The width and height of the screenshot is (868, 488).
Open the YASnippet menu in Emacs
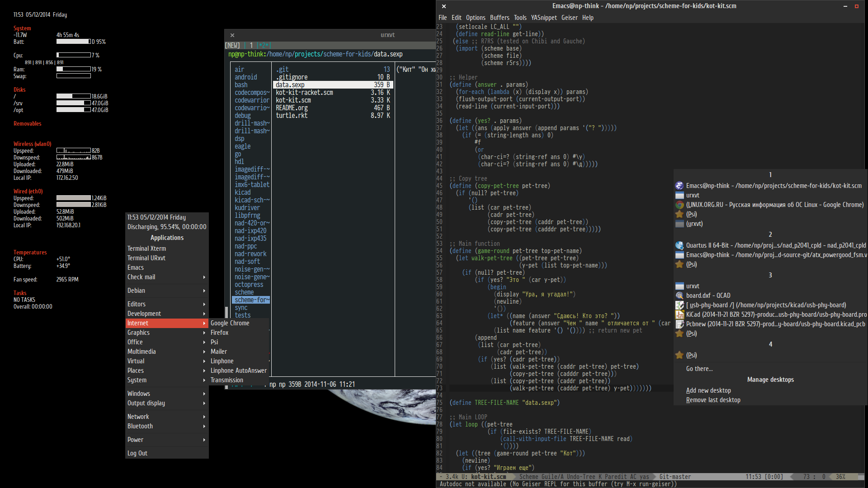point(544,18)
